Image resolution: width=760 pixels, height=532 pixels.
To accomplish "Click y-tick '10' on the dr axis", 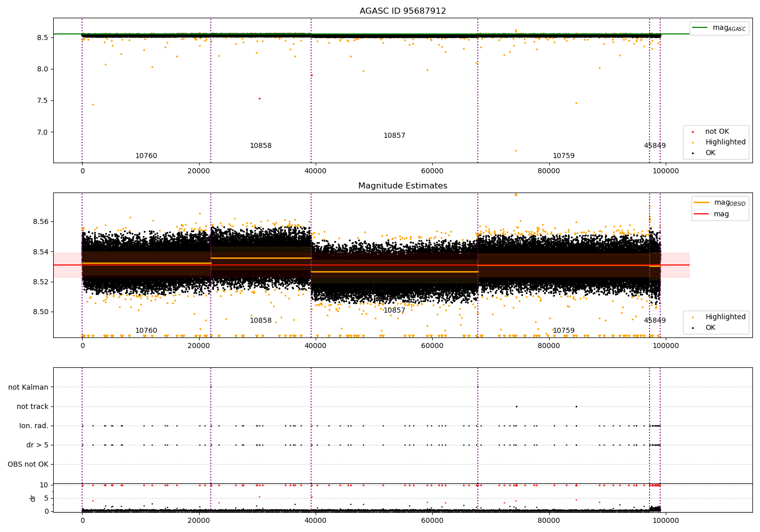I will tap(44, 485).
